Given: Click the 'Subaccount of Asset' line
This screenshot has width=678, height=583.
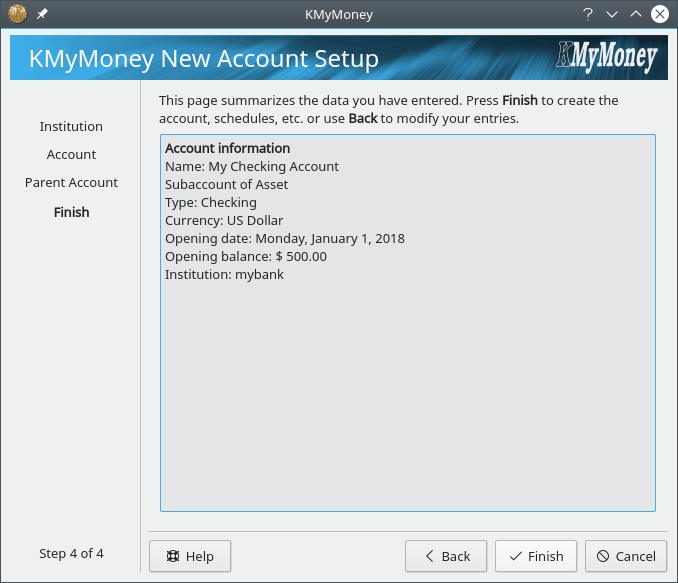Looking at the screenshot, I should (226, 185).
